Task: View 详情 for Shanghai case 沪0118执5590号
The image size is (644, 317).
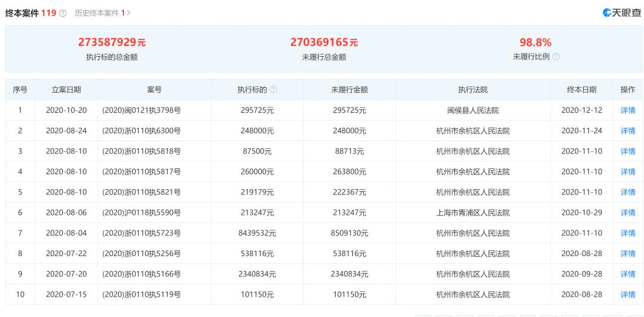Action: (x=627, y=213)
